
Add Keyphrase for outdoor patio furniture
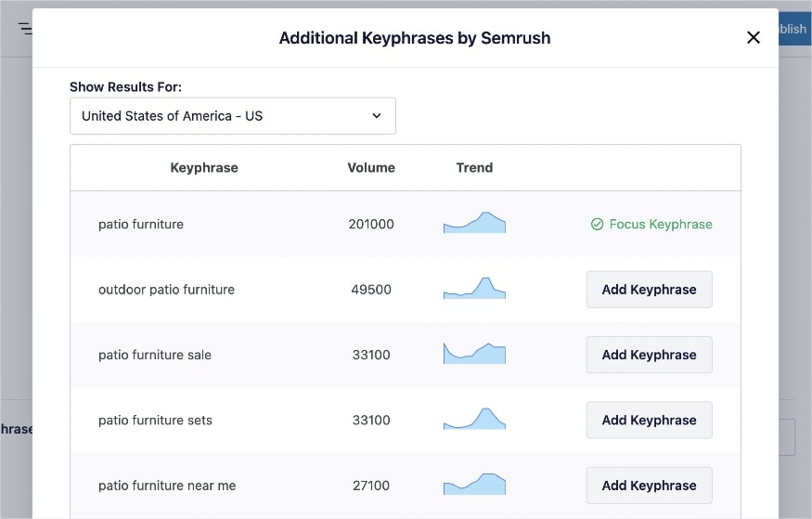pos(649,290)
